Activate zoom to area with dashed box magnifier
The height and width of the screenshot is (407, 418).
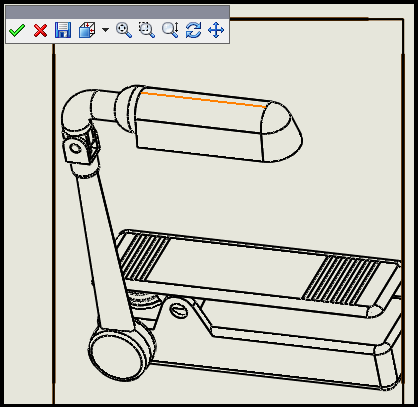pos(147,30)
